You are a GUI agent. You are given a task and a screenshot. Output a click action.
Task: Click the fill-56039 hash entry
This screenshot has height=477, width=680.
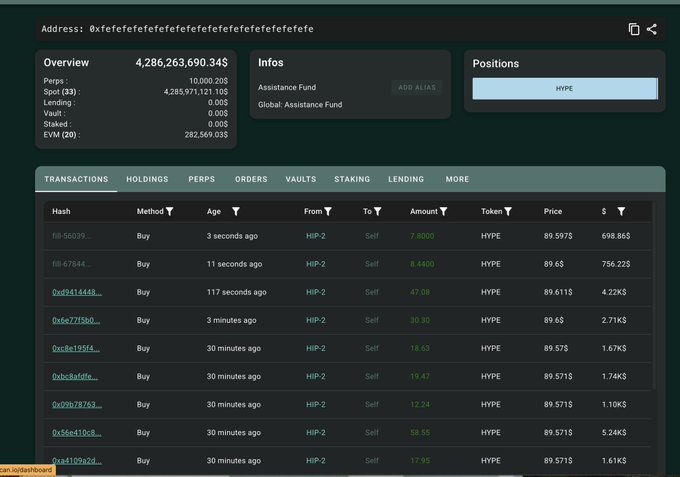(72, 236)
